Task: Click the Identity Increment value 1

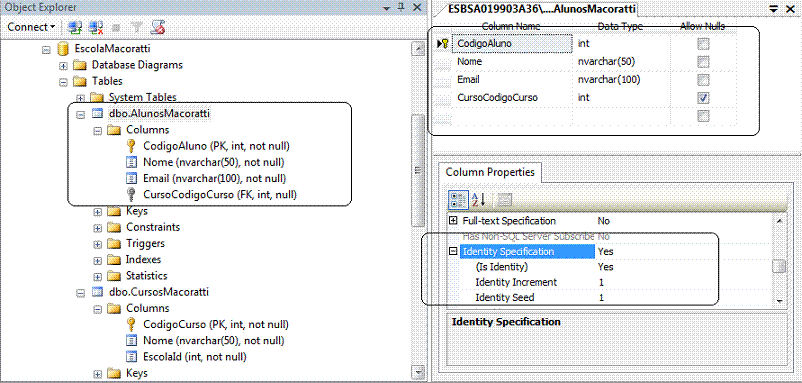Action: click(x=602, y=282)
